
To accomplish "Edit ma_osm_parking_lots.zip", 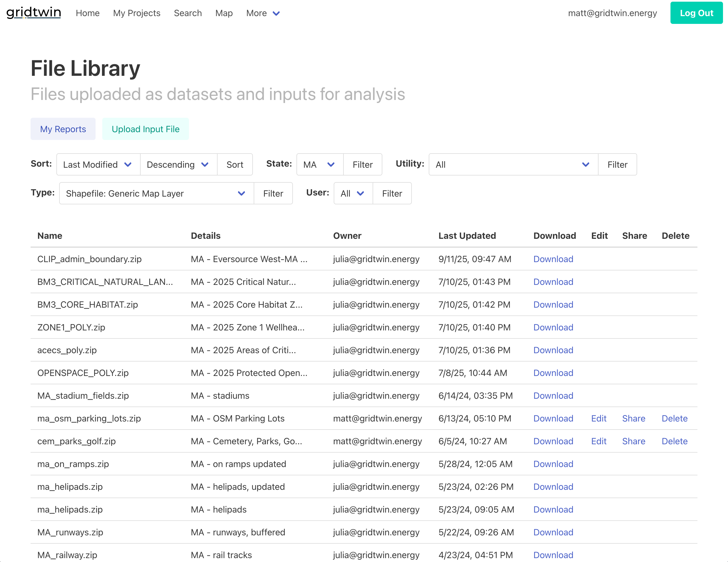I will (x=599, y=418).
